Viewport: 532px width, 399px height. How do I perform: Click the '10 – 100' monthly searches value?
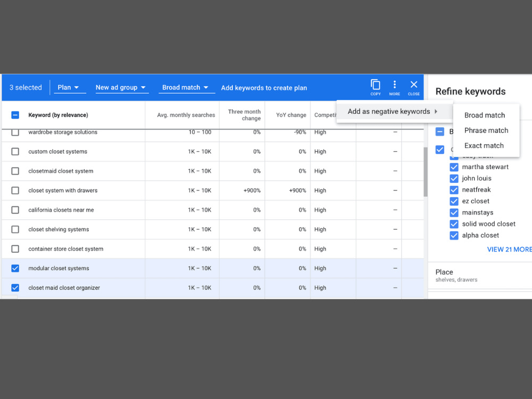[200, 132]
